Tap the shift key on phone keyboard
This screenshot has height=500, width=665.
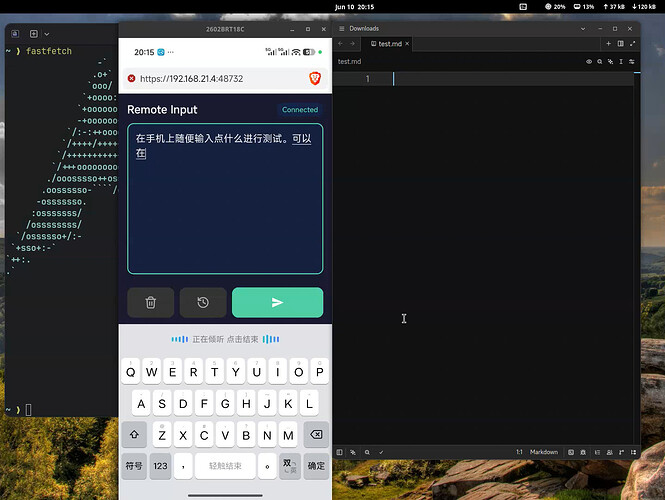click(134, 434)
